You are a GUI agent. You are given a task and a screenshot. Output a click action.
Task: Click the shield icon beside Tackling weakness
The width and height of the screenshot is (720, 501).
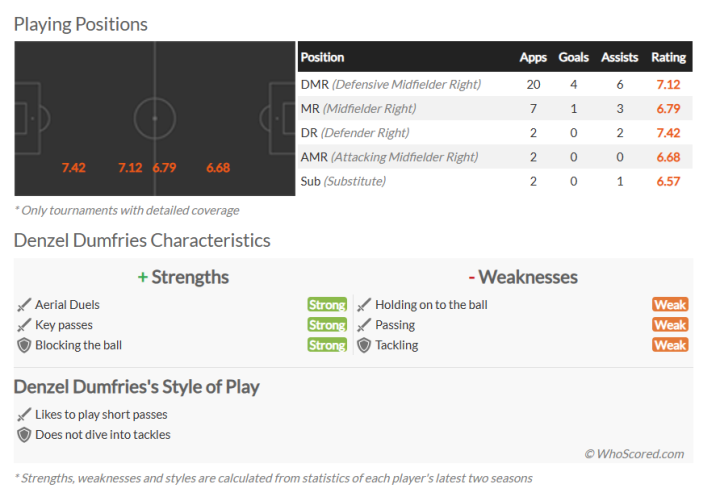365,345
